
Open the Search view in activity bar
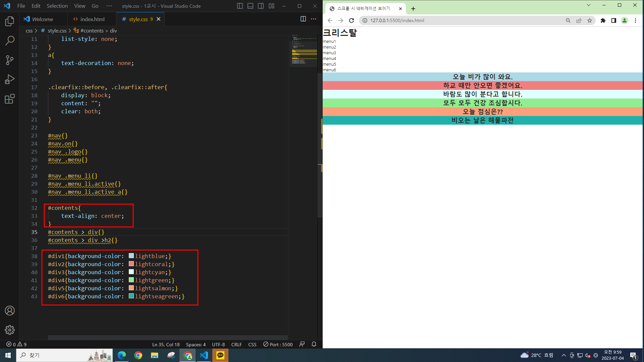[x=10, y=41]
